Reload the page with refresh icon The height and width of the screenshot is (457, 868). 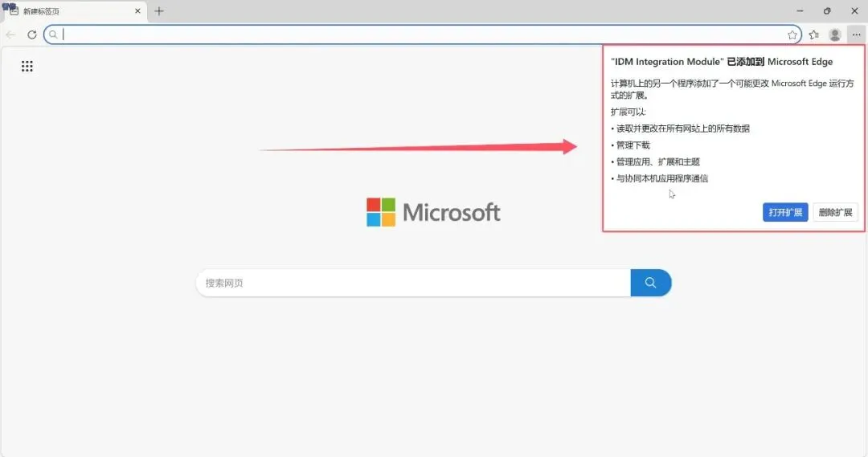coord(32,35)
